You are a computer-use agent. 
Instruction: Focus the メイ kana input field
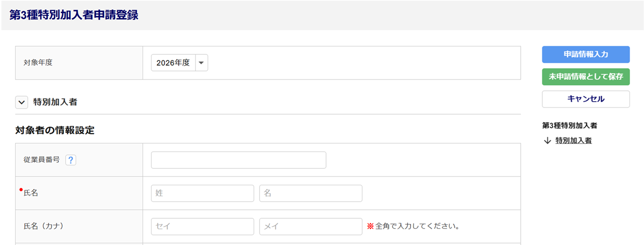310,226
